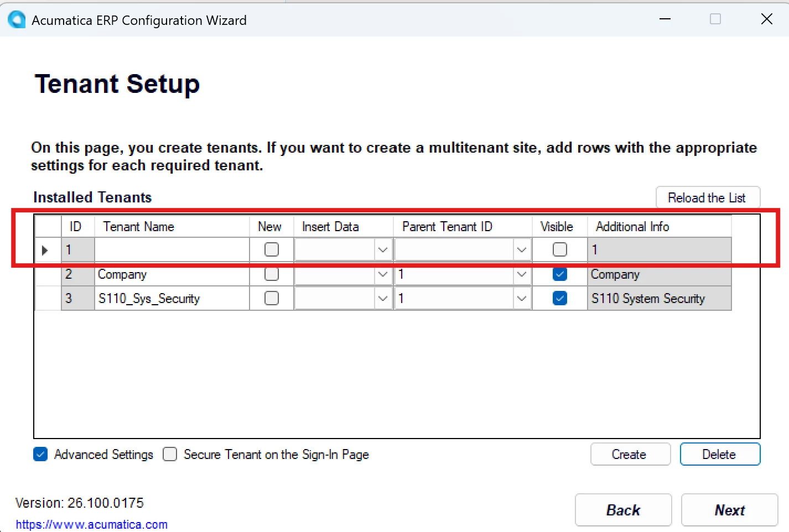Click the Delete button
The height and width of the screenshot is (532, 789).
(720, 454)
